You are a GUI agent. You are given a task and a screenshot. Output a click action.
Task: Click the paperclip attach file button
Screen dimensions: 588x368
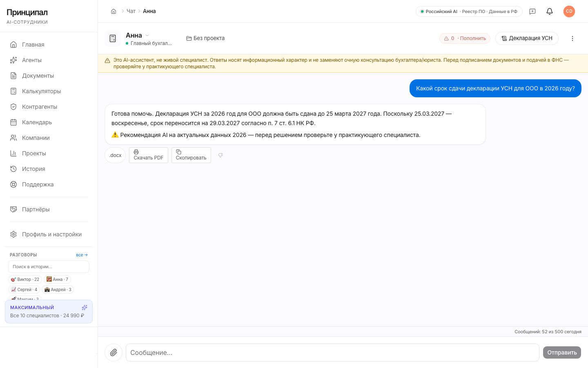[114, 352]
